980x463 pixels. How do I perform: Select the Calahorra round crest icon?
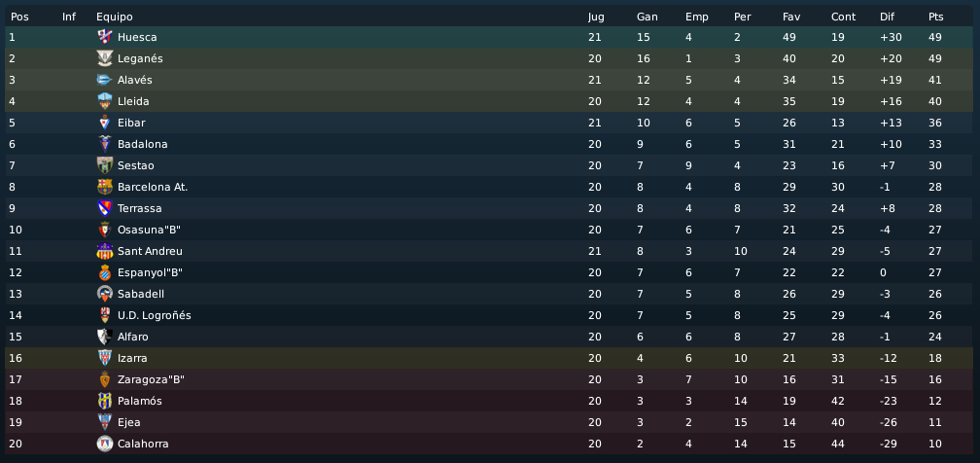[104, 444]
